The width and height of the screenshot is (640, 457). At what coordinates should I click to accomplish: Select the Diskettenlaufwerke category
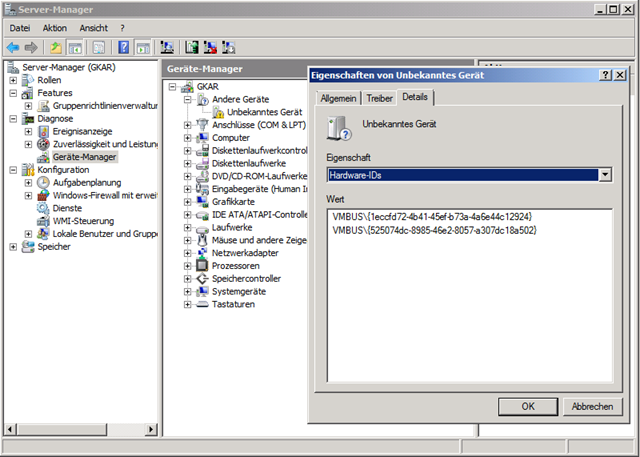pos(249,164)
